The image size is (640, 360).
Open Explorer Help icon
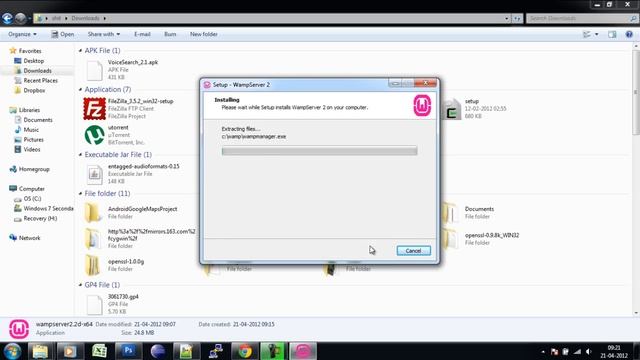click(x=629, y=34)
